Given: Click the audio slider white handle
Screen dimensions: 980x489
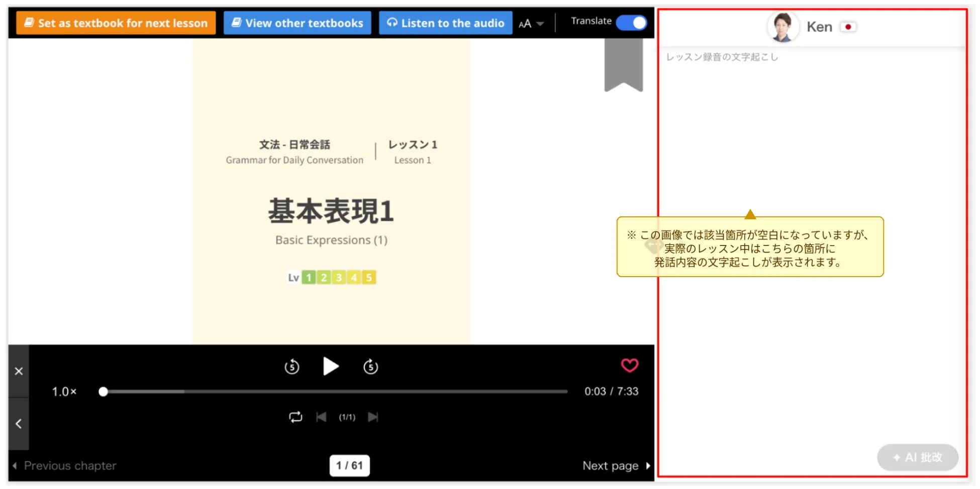Looking at the screenshot, I should click(x=103, y=392).
